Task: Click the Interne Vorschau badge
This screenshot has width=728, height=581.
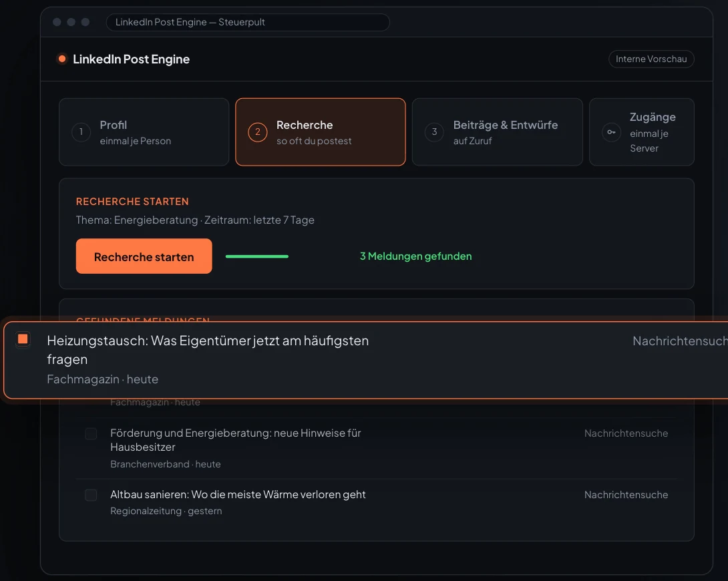Action: coord(651,59)
